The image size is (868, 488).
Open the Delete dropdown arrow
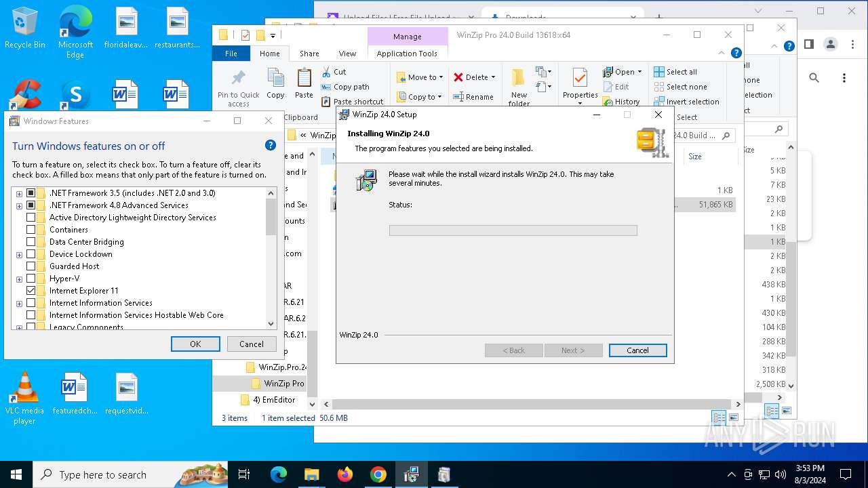pyautogui.click(x=493, y=77)
